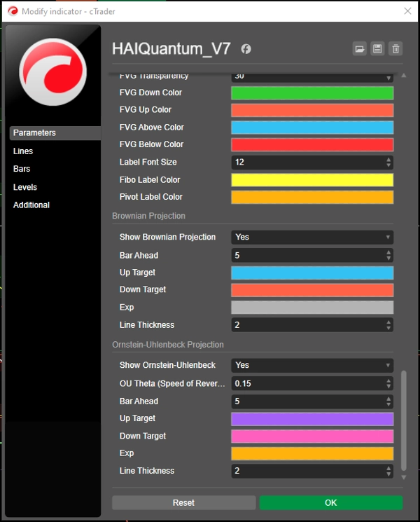This screenshot has height=522, width=420.
Task: Open the Additional tab
Action: [31, 205]
